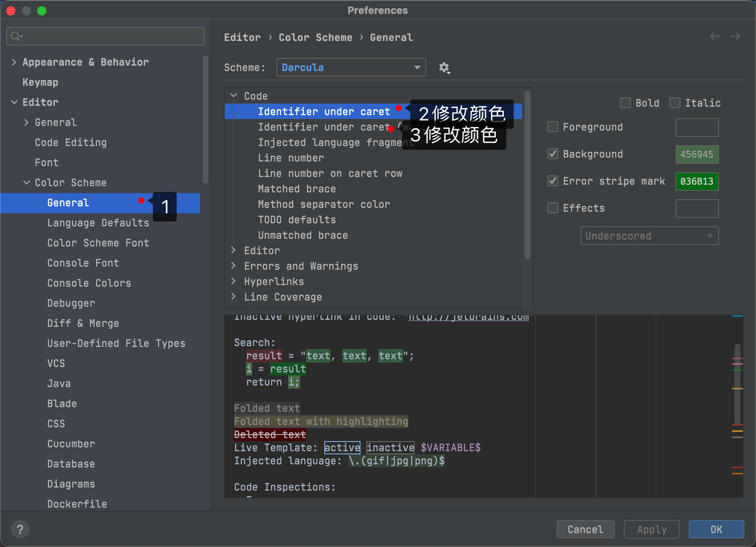Click the search magnifier icon
756x547 pixels.
pos(16,36)
